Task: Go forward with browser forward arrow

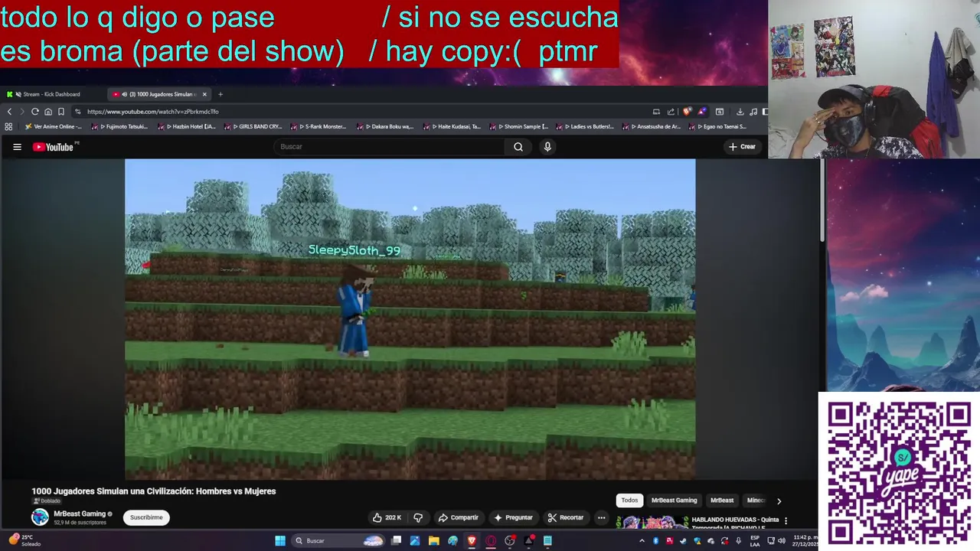Action: [21, 112]
